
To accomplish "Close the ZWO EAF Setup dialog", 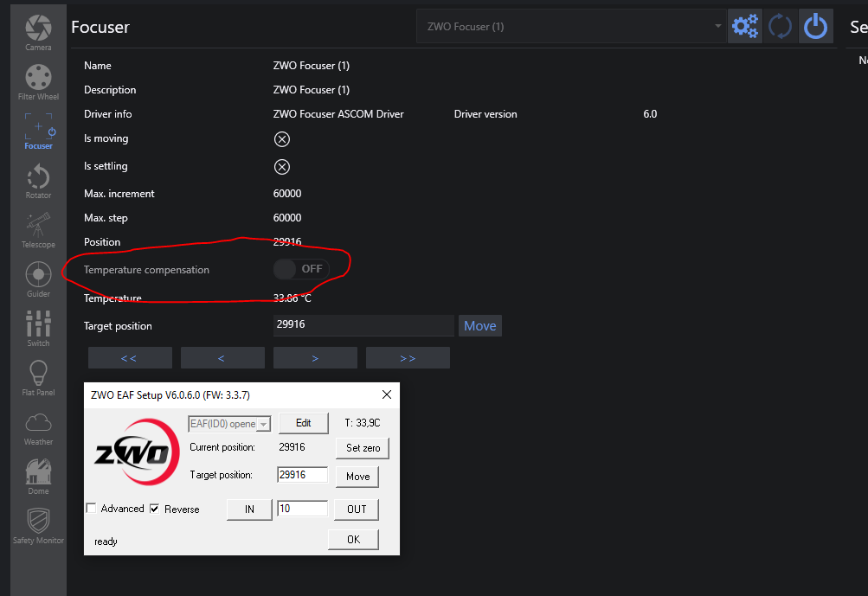I will [x=386, y=394].
